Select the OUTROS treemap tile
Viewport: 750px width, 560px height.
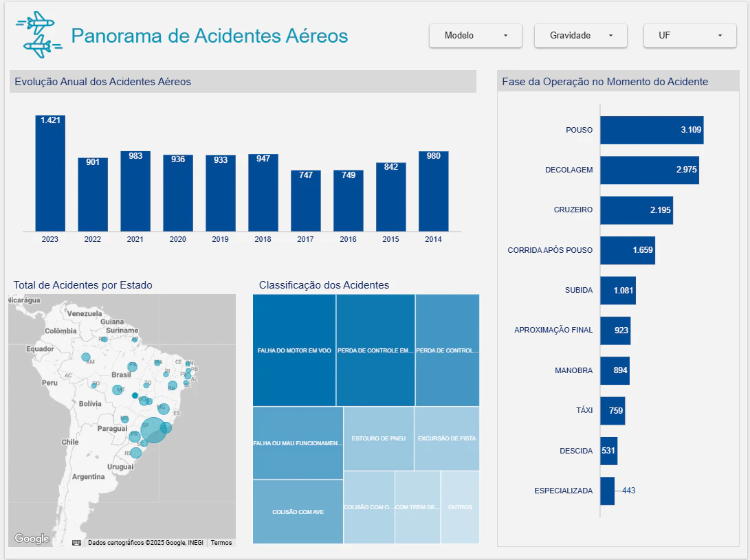pos(460,507)
